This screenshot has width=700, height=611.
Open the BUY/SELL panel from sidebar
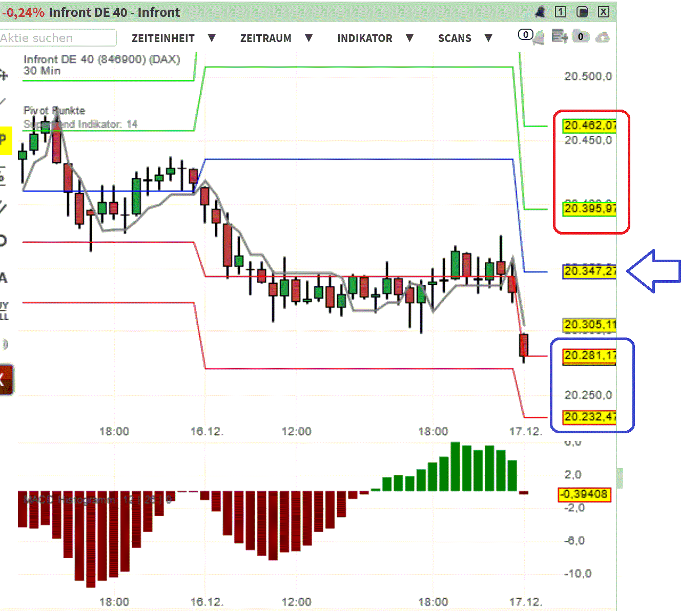[4, 311]
